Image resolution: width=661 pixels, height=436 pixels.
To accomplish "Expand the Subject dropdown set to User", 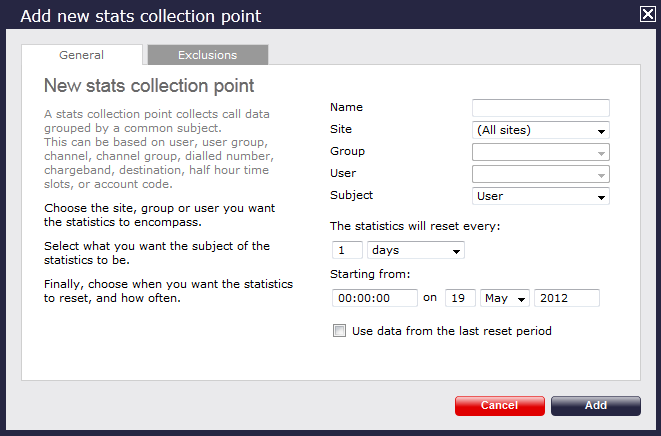I will 540,196.
